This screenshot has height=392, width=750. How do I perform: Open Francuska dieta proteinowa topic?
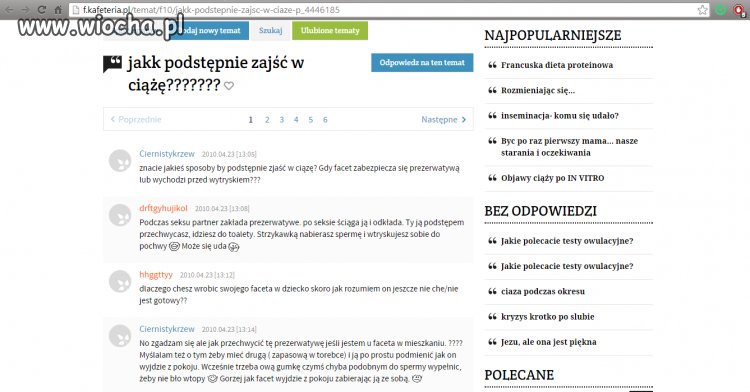click(557, 65)
